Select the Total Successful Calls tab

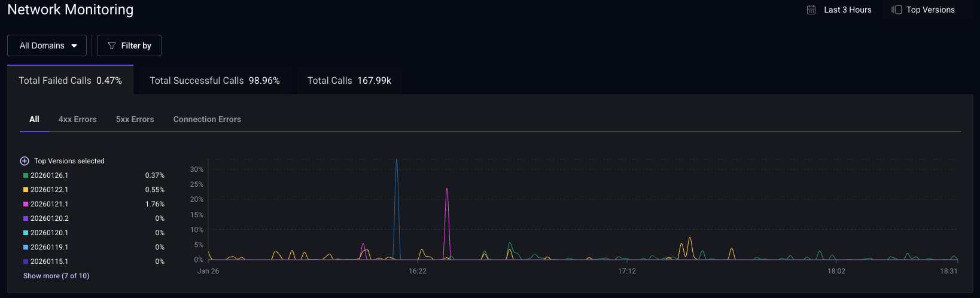[214, 80]
